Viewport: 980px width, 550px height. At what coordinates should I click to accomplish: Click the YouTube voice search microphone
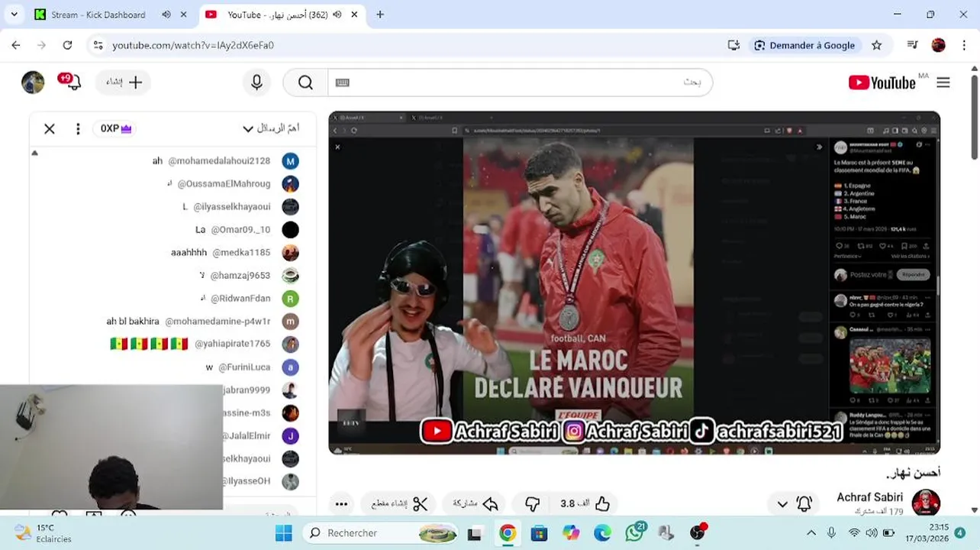(256, 82)
